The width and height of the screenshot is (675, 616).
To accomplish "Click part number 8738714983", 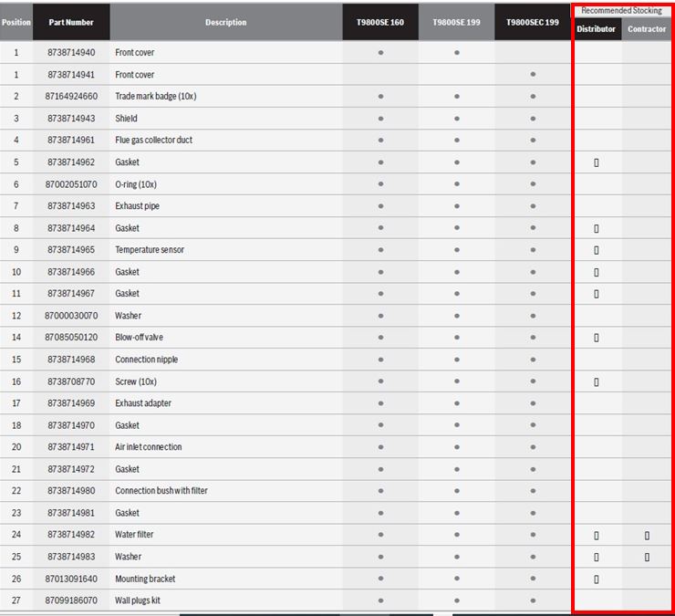I will (x=71, y=557).
